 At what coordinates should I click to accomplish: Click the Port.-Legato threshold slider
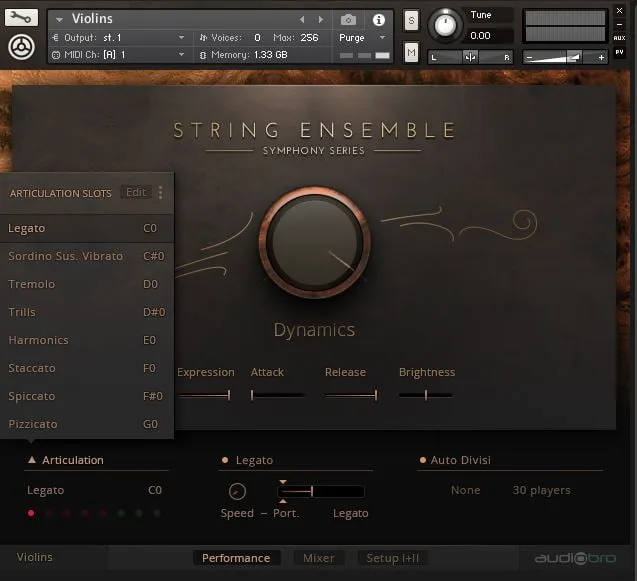pyautogui.click(x=321, y=492)
